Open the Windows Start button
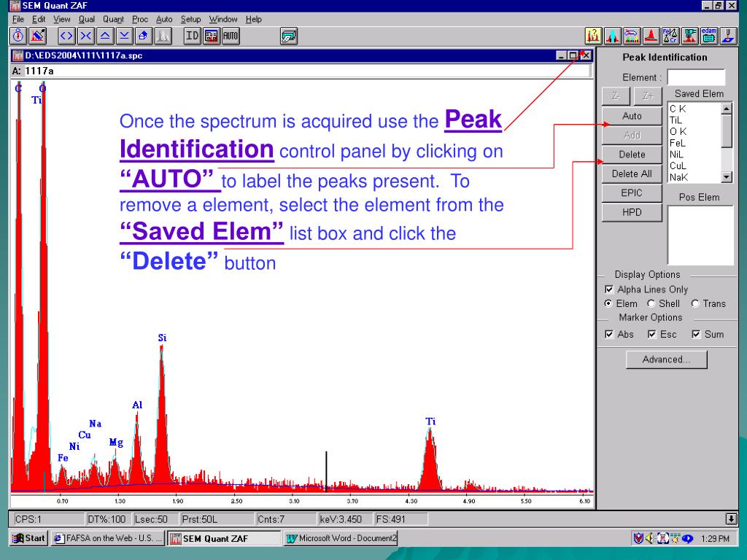 [x=29, y=539]
